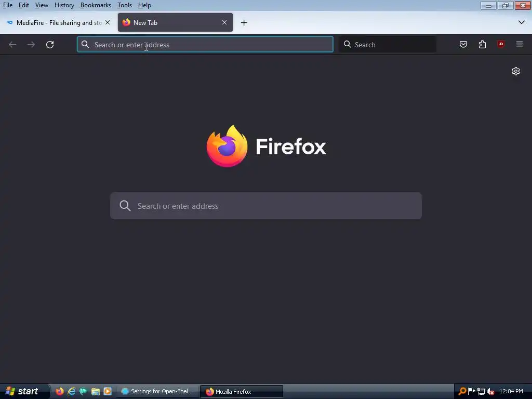Open a new tab with plus button
Viewport: 532px width, 399px height.
(x=244, y=23)
